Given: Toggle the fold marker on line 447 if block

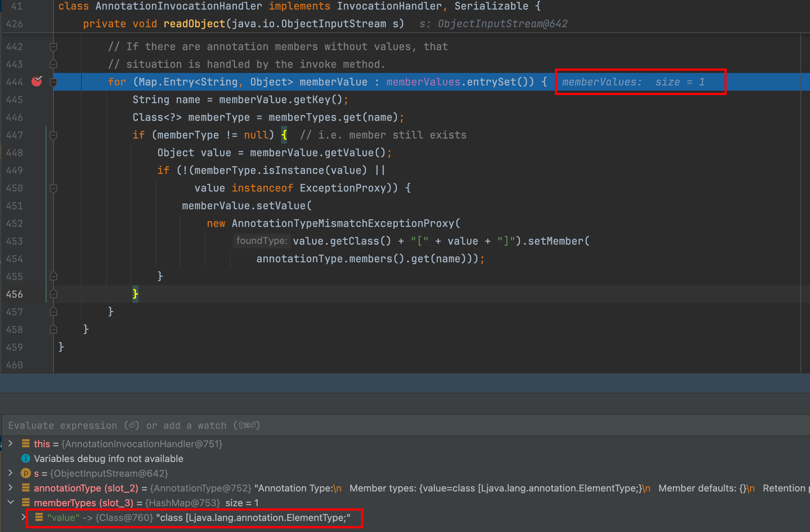Looking at the screenshot, I should pos(53,135).
